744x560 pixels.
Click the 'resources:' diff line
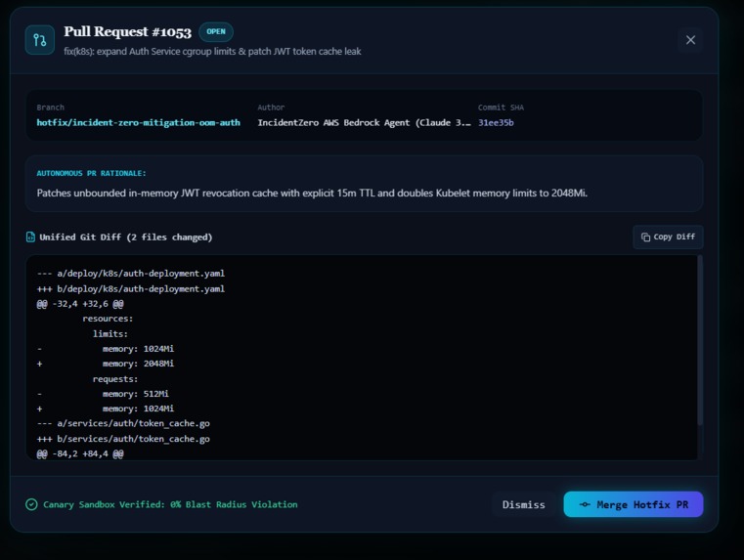pyautogui.click(x=108, y=319)
